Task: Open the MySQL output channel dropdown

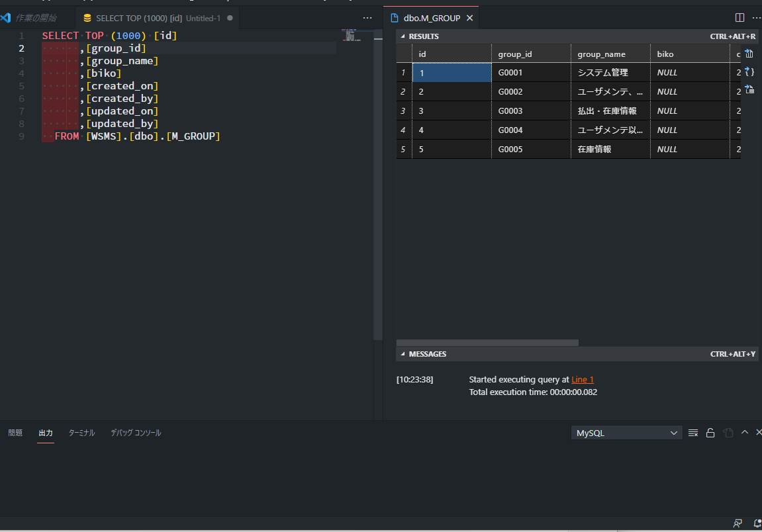Action: coord(626,433)
